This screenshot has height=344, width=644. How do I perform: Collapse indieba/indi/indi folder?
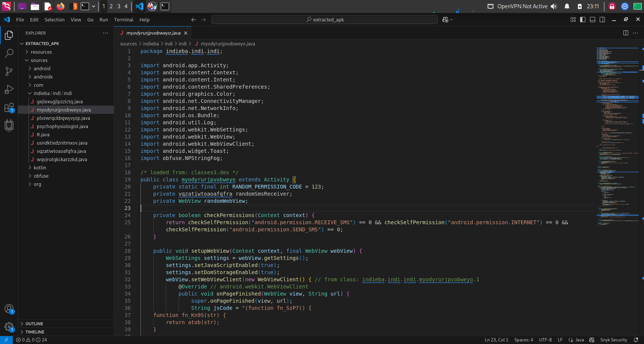coord(66,93)
